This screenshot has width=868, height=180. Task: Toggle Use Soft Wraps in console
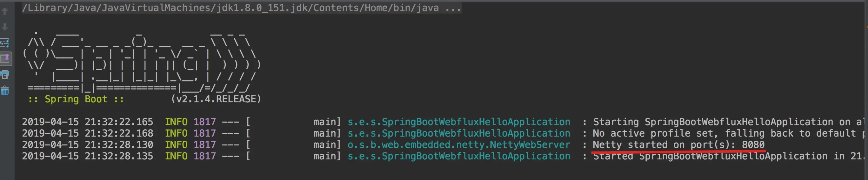click(5, 43)
